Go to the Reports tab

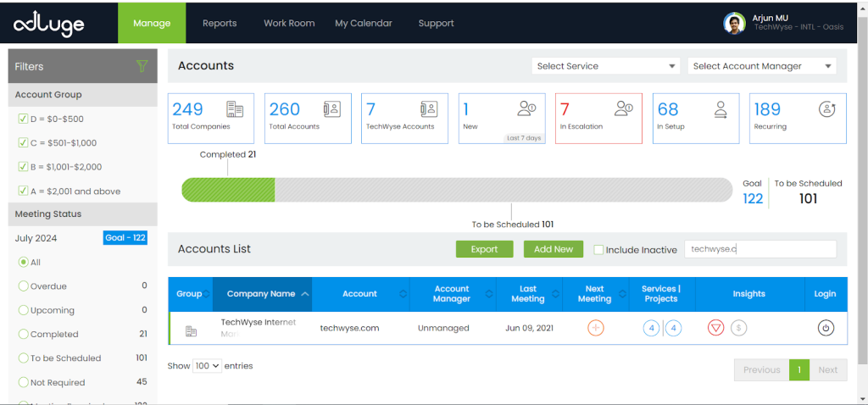220,24
